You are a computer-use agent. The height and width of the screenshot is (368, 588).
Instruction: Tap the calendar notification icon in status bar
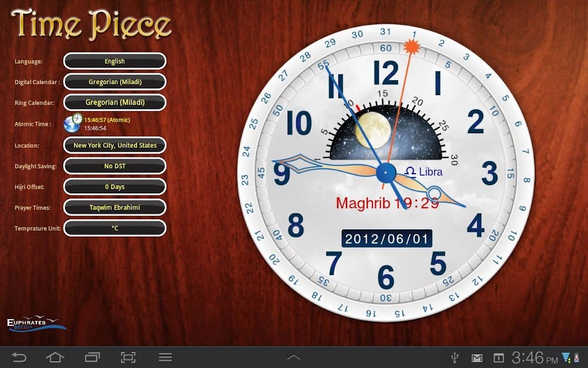click(499, 357)
